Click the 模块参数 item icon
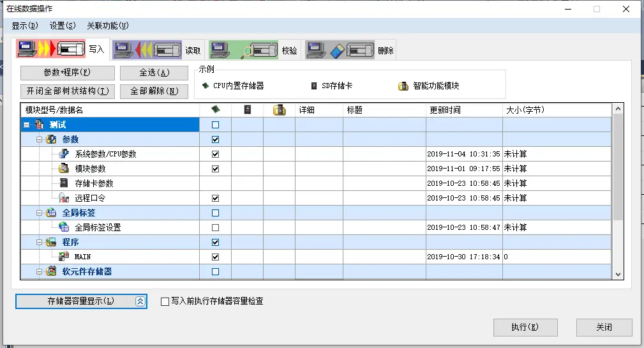This screenshot has height=348, width=644. 64,169
